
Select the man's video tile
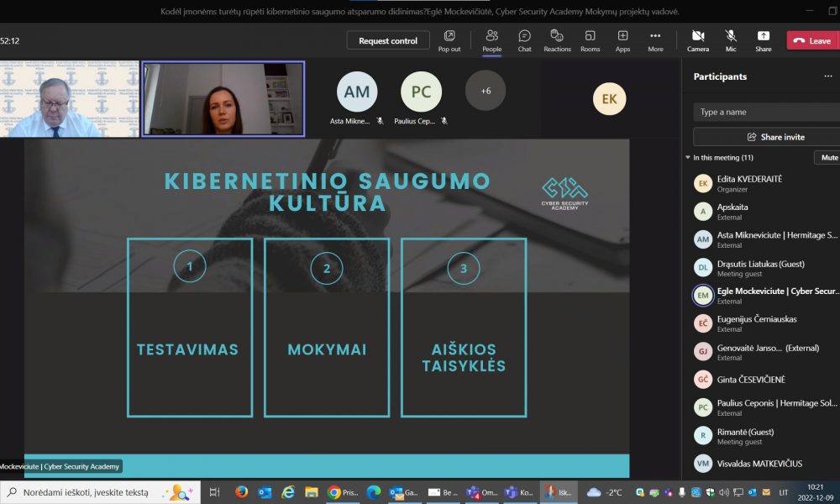click(x=69, y=99)
